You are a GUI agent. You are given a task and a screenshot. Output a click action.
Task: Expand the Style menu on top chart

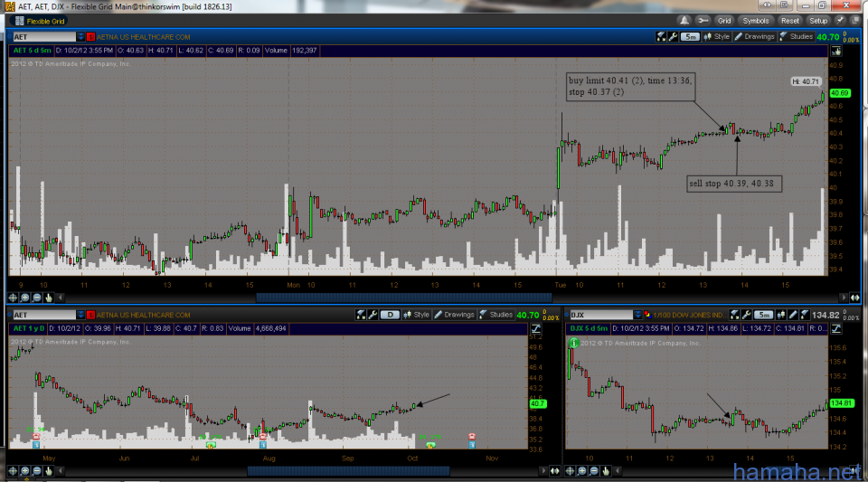(x=718, y=37)
